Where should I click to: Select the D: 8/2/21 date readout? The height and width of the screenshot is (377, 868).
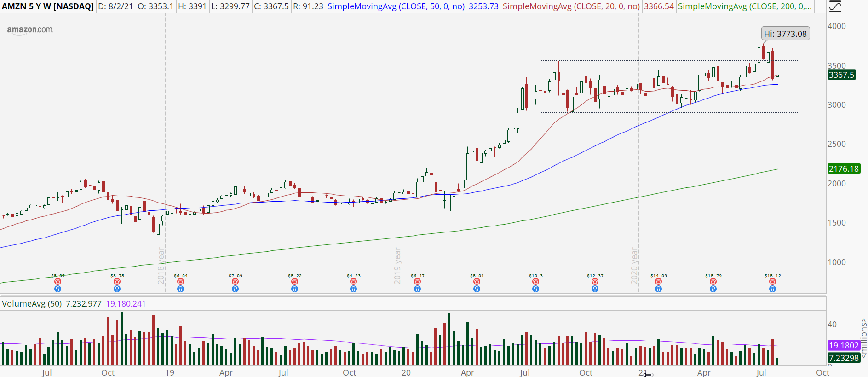[x=115, y=6]
